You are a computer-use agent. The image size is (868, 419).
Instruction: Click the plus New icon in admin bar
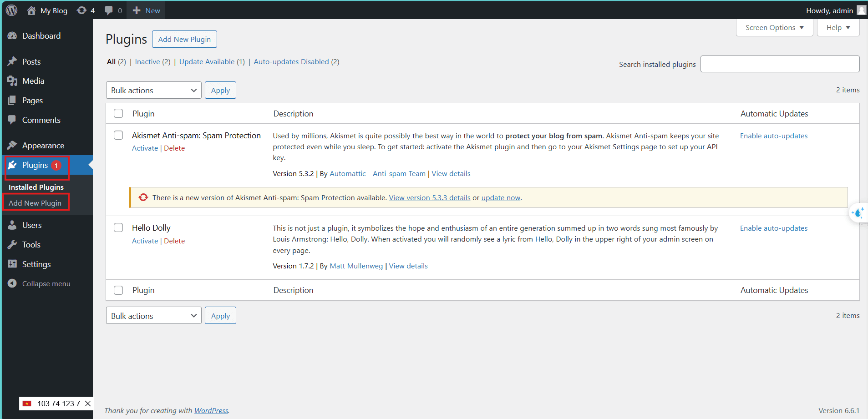coord(137,10)
